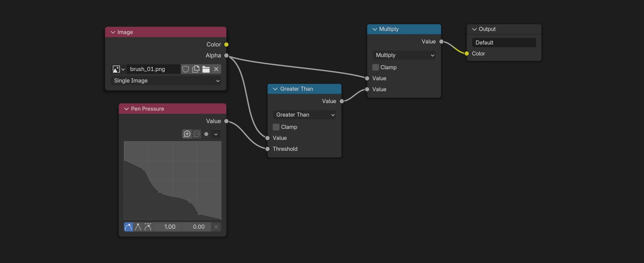Click the Default name field in Output

coord(504,43)
